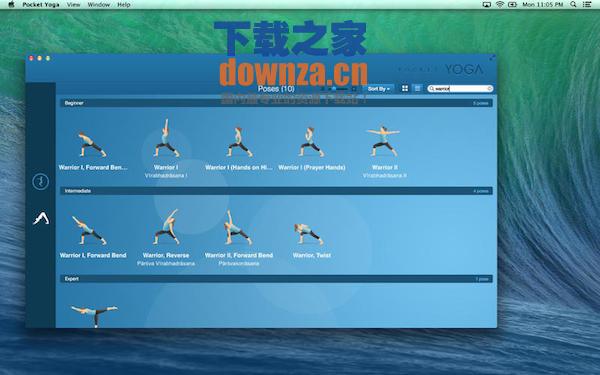600x375 pixels.
Task: Open the Help menu
Action: 124,5
